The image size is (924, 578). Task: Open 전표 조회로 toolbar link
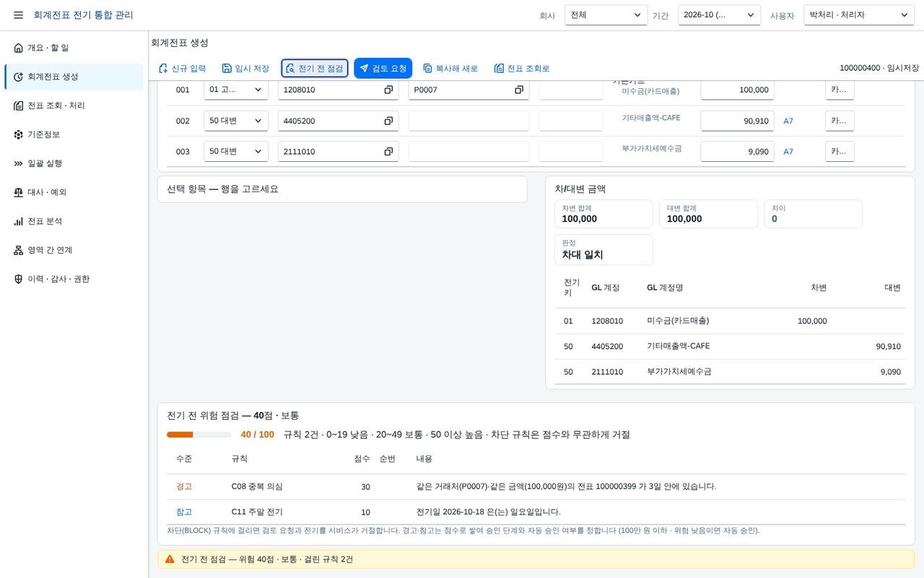click(x=522, y=69)
